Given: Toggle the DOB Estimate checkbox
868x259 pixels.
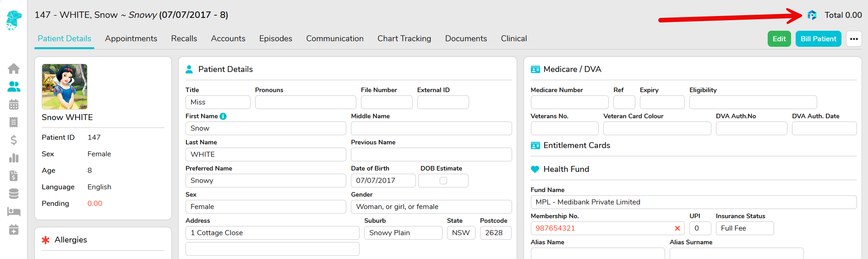Looking at the screenshot, I should 443,181.
